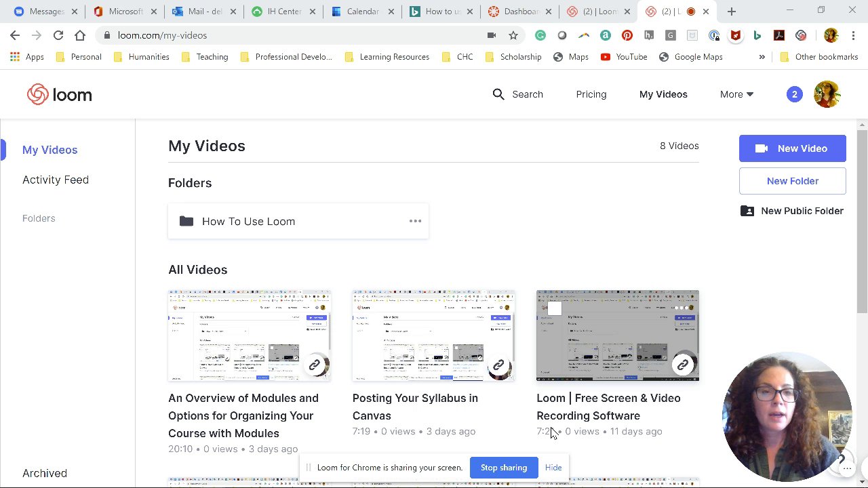868x488 pixels.
Task: Open the How To Use Loom folder
Action: 298,221
